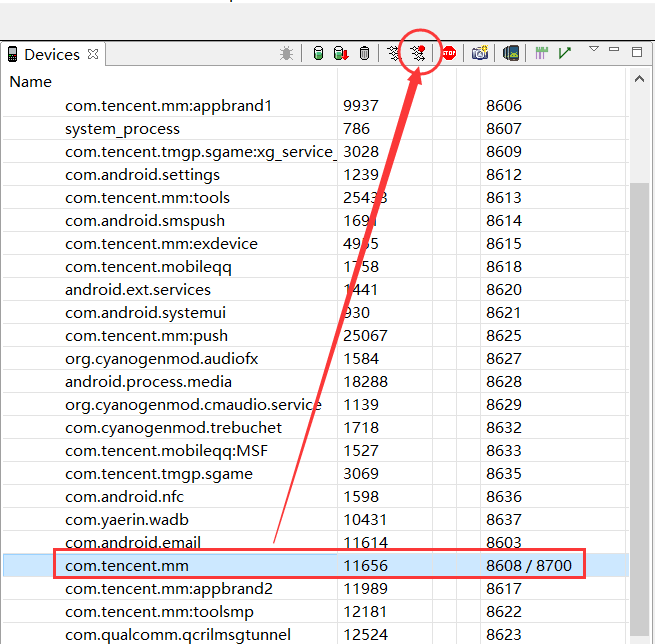Open the Devices view menu triangle
This screenshot has width=655, height=644.
click(594, 49)
